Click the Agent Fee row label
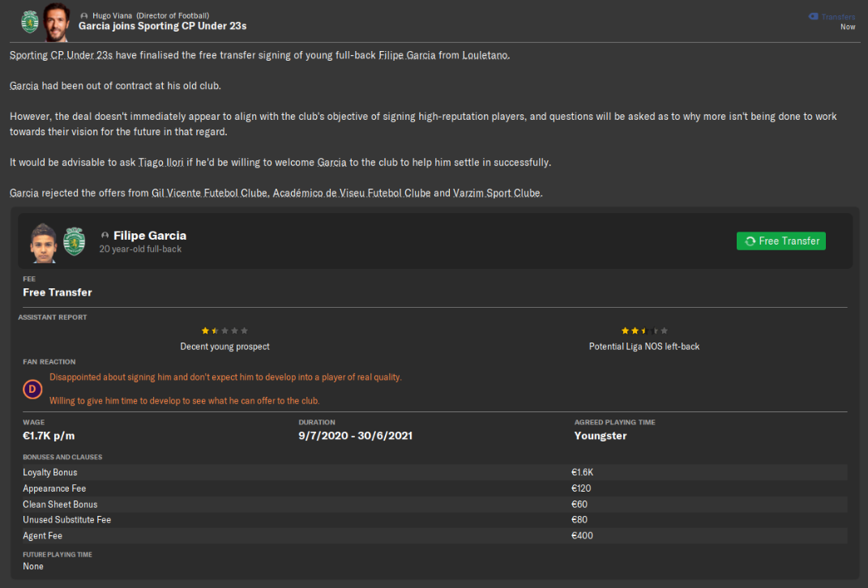Viewport: 868px width, 588px height. [43, 536]
